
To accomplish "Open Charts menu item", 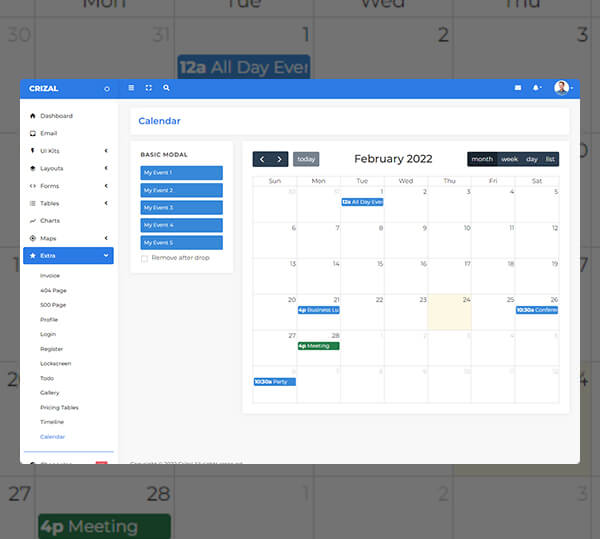I will click(x=50, y=221).
